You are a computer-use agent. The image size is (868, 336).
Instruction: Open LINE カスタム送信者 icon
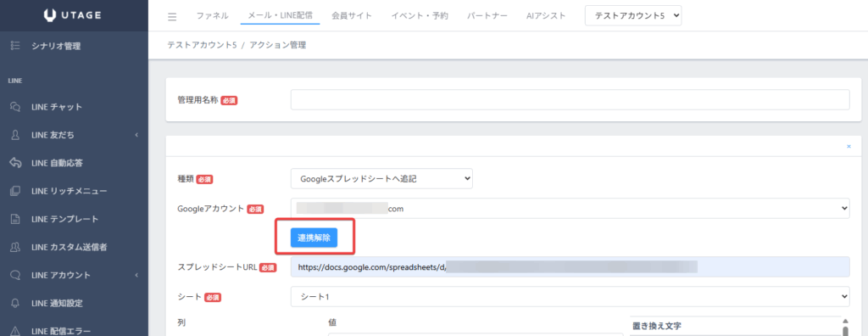point(15,247)
